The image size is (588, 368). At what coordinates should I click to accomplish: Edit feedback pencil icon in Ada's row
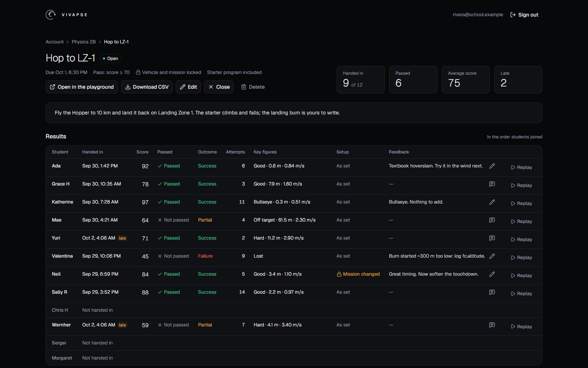[492, 166]
